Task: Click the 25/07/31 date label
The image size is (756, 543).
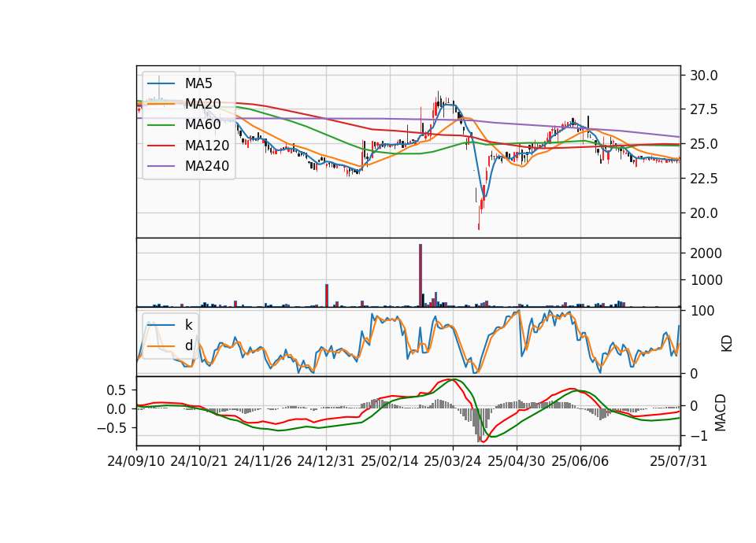Action: coord(678,461)
